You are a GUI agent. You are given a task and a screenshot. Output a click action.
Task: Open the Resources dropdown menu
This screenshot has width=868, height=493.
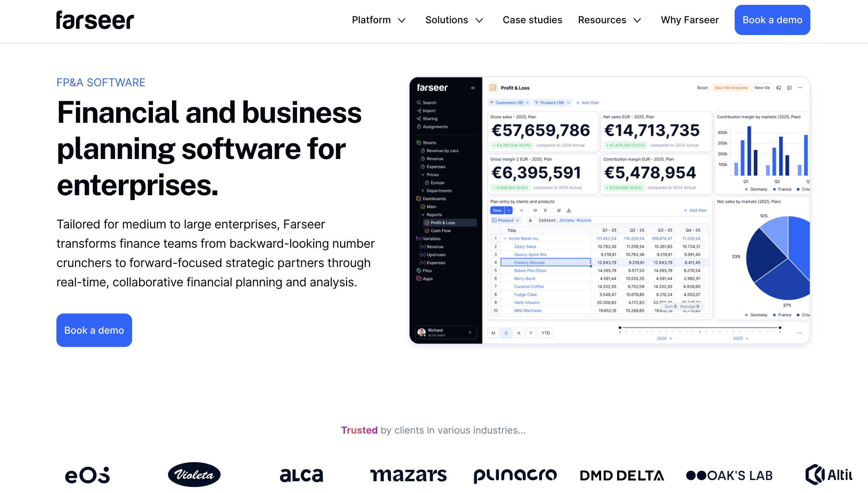tap(602, 20)
